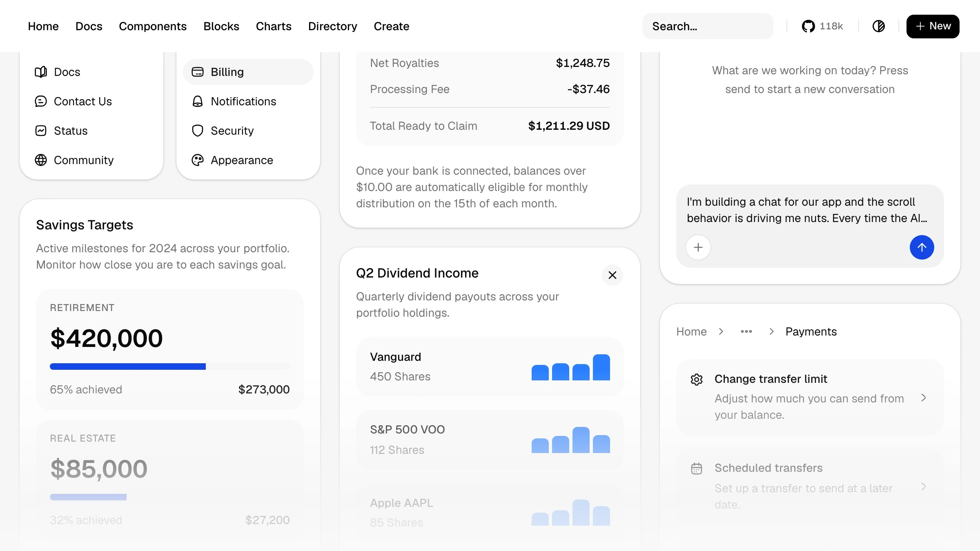This screenshot has width=980, height=551.
Task: Open the GitHub repository icon
Action: (808, 26)
